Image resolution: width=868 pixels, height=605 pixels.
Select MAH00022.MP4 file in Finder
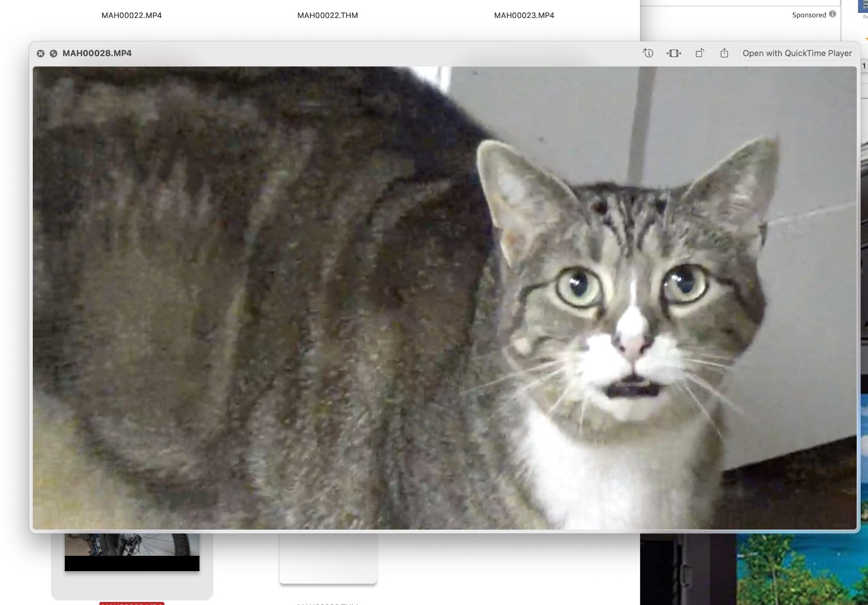pos(132,15)
